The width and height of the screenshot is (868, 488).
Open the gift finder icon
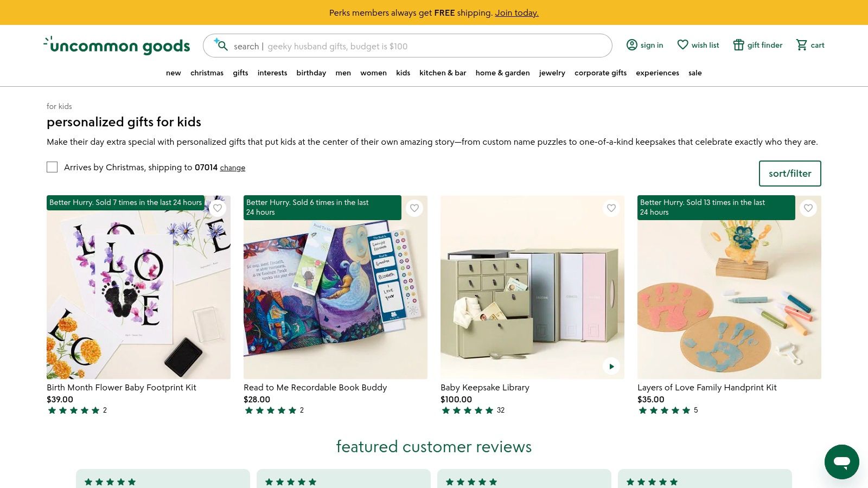coord(738,45)
